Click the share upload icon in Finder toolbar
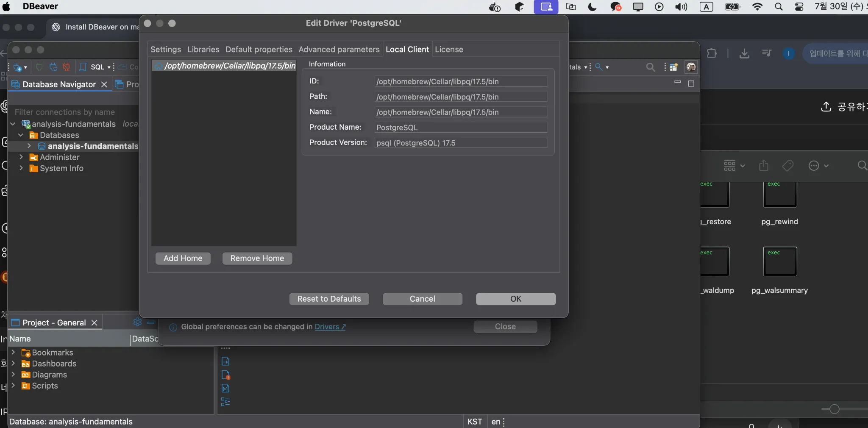Viewport: 868px width, 428px height. click(764, 165)
